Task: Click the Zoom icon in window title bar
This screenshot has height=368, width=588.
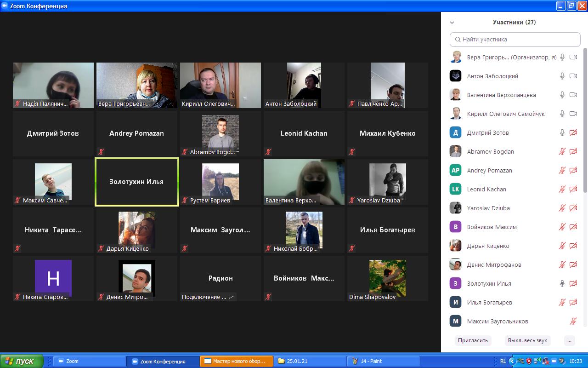Action: tap(5, 6)
